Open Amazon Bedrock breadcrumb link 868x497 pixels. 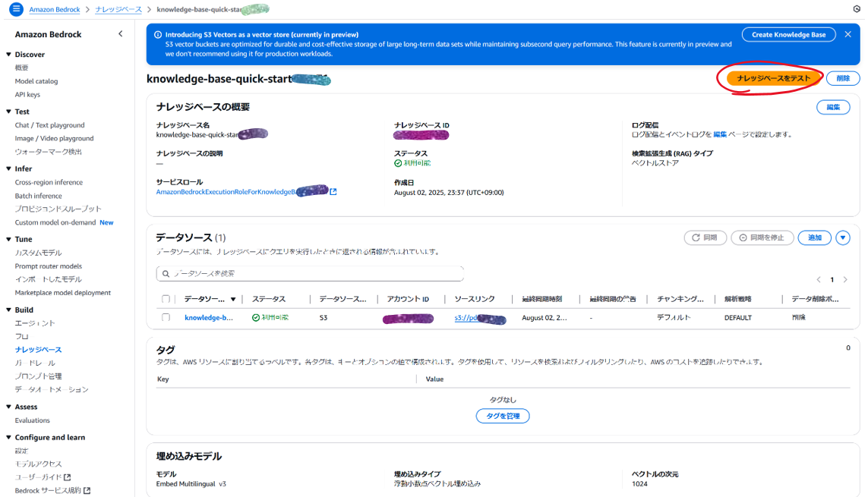(54, 9)
